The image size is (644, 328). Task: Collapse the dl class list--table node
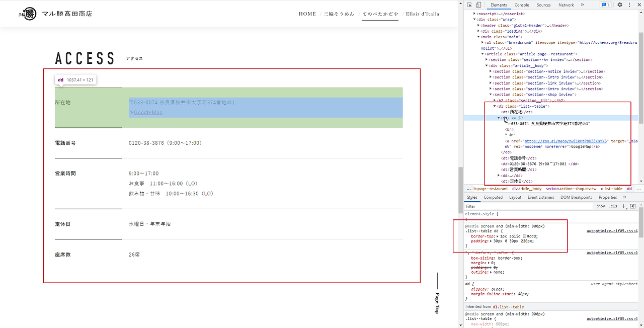pos(495,106)
